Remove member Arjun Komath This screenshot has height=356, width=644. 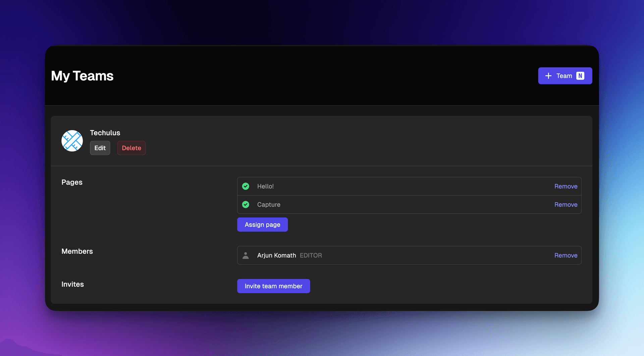(x=566, y=255)
